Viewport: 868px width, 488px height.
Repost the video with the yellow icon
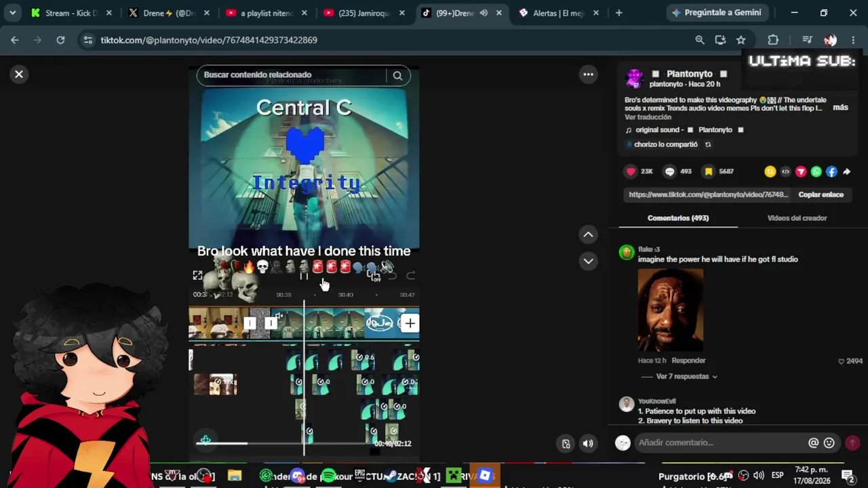point(770,172)
